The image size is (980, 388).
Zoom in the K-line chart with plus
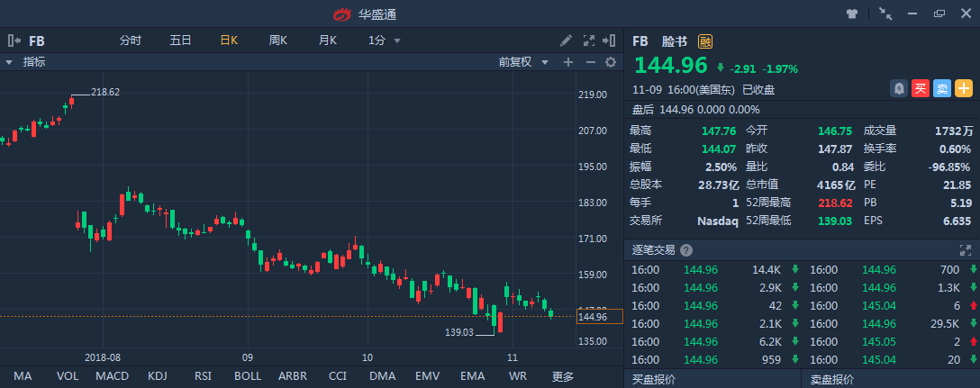pyautogui.click(x=568, y=62)
